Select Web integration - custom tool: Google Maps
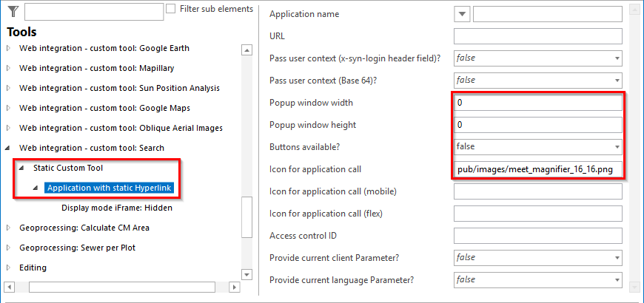 tap(104, 108)
